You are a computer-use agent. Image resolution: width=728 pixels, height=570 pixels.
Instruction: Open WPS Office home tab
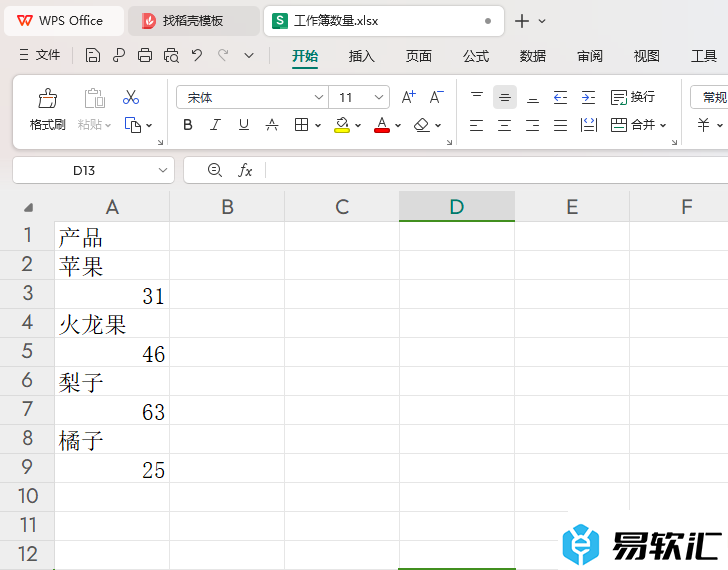tap(64, 21)
